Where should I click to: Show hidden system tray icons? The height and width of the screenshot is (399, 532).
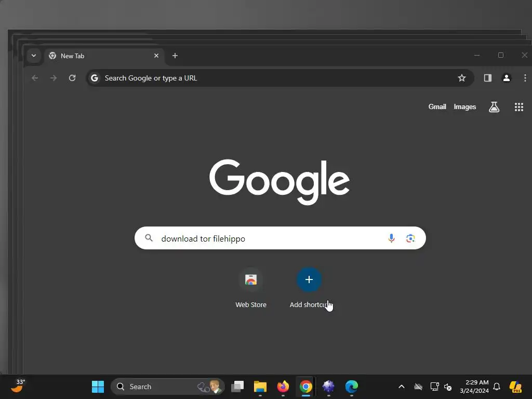pyautogui.click(x=402, y=387)
